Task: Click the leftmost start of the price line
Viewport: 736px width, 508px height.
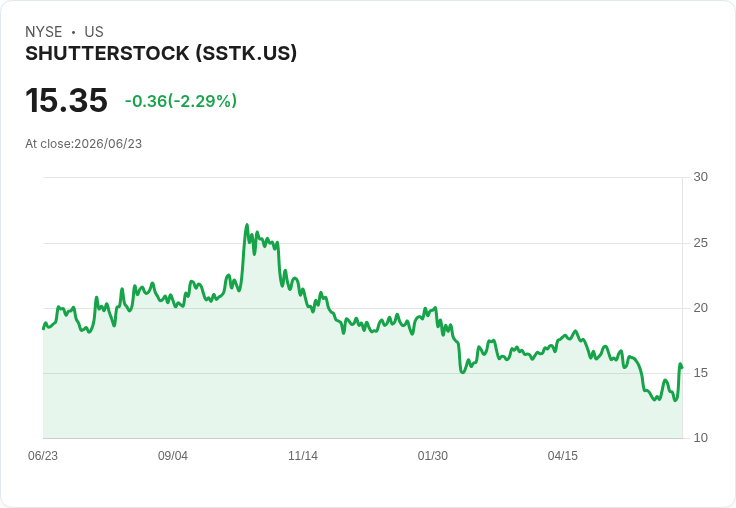Action: [x=44, y=328]
